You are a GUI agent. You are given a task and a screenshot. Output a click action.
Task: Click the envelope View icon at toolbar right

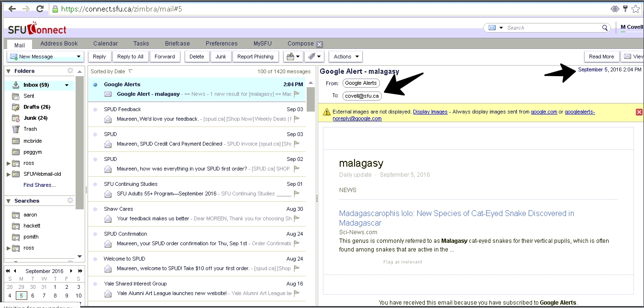[627, 57]
